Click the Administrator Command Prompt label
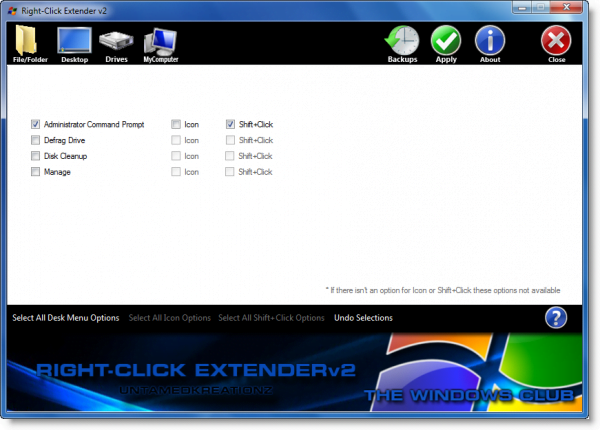600x430 pixels. [x=94, y=124]
